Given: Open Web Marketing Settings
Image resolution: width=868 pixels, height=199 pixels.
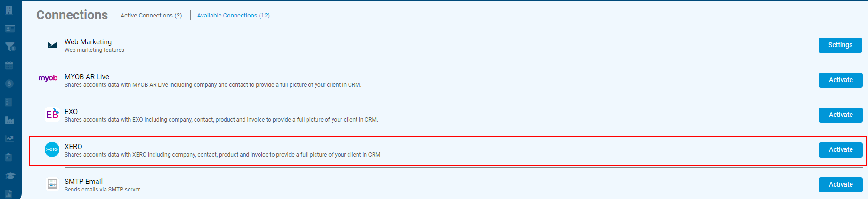Looking at the screenshot, I should pyautogui.click(x=840, y=45).
